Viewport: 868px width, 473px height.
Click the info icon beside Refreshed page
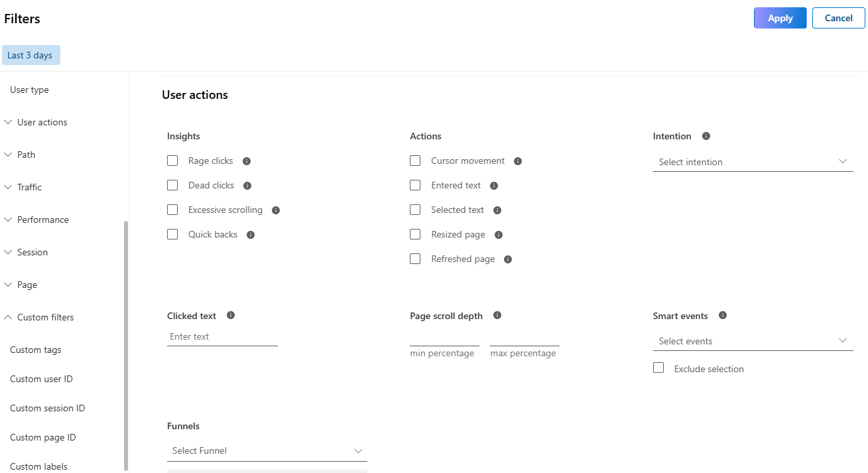coord(508,259)
